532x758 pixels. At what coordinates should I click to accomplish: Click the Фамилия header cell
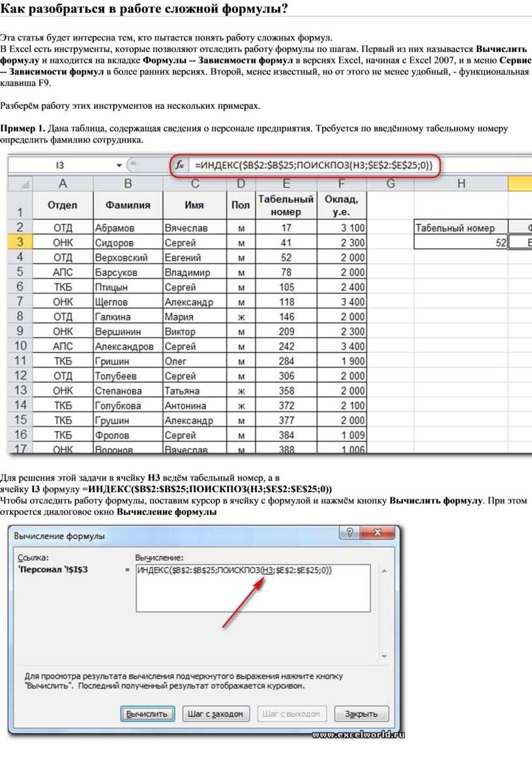click(128, 205)
